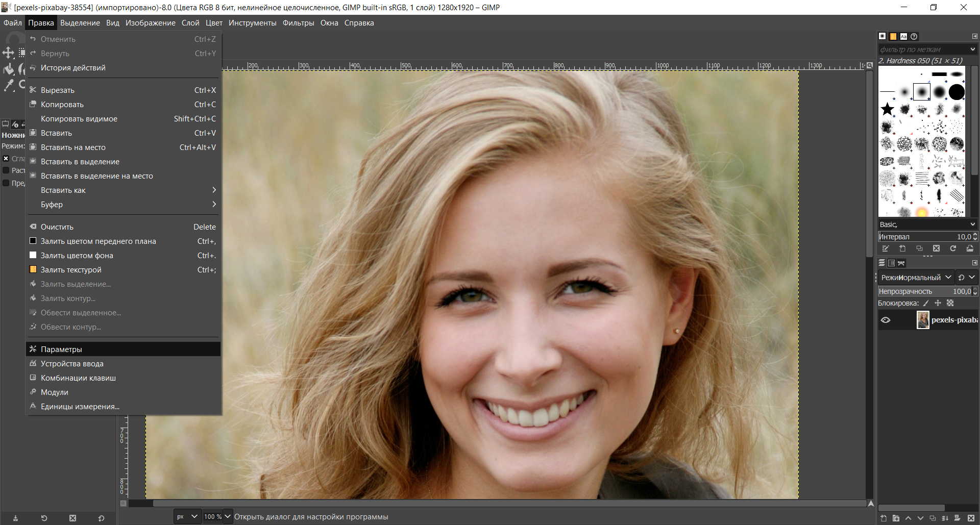Click Save tool preset icon bottom-left
Image resolution: width=980 pixels, height=525 pixels.
click(x=15, y=518)
